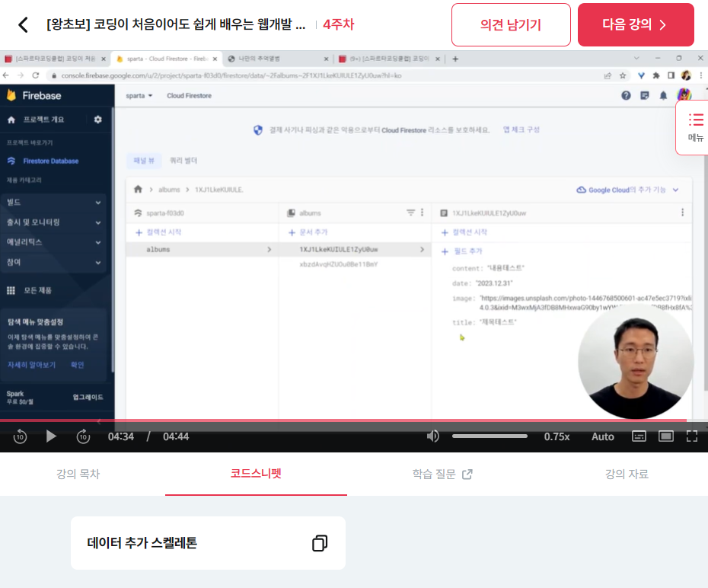Screen dimensions: 708x588
Task: Click 확인 in menu customization card
Action: [77, 365]
